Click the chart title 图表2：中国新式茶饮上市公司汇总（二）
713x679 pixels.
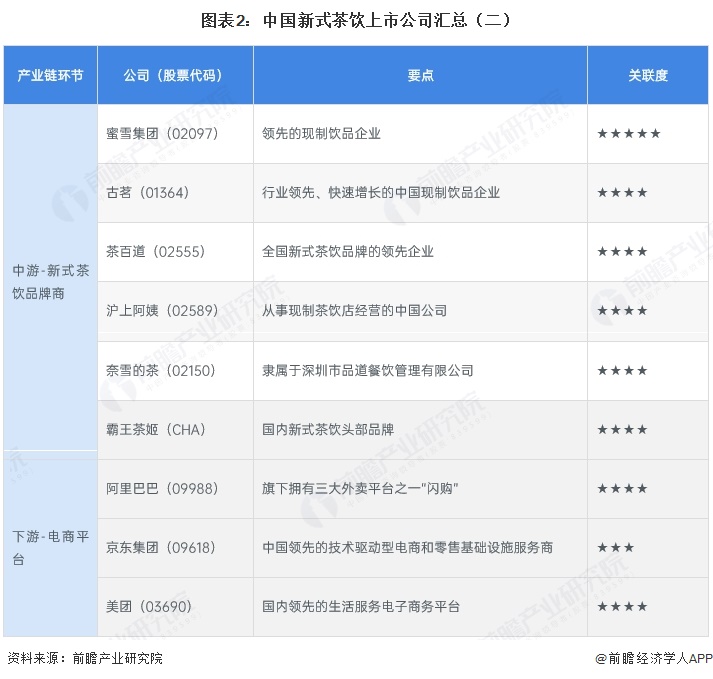[356, 20]
